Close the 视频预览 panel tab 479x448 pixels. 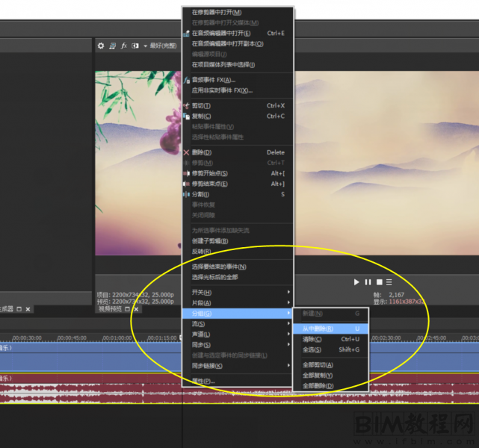137,309
